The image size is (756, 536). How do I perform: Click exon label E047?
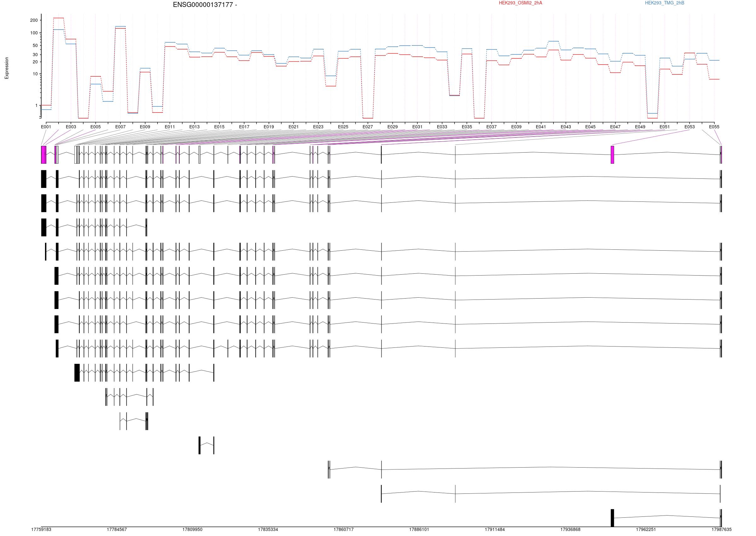615,127
